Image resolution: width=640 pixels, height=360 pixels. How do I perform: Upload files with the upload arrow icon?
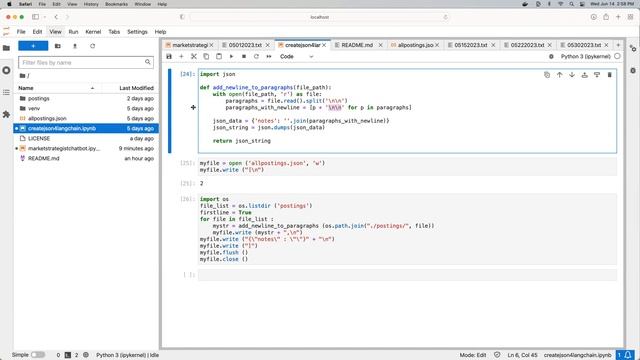point(75,46)
